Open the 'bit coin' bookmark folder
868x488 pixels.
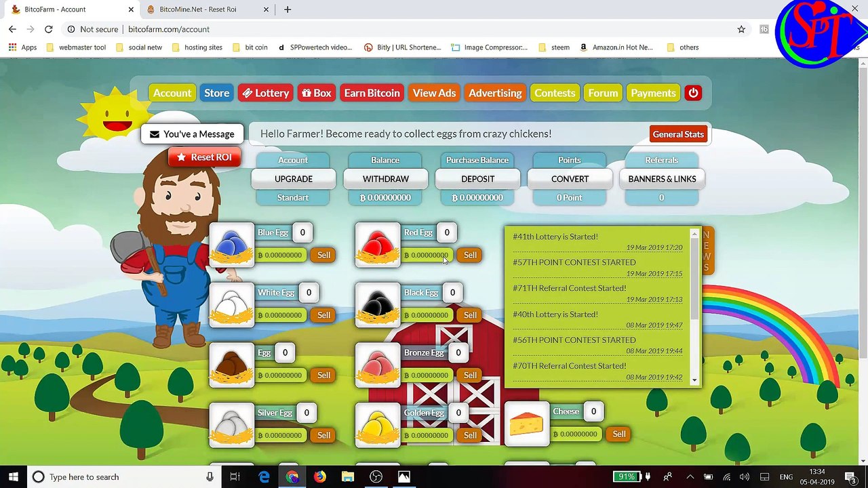pos(250,47)
